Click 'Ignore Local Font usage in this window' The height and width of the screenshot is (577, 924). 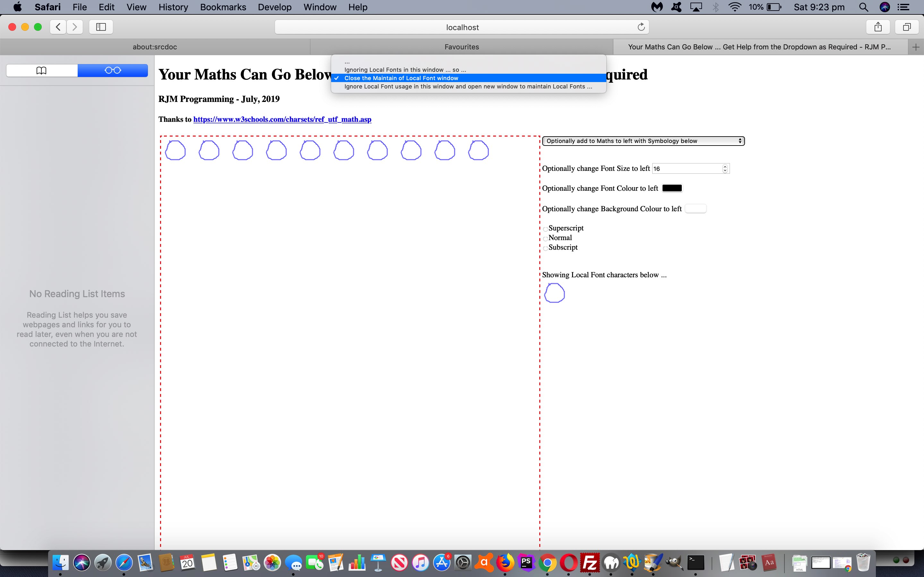point(468,87)
